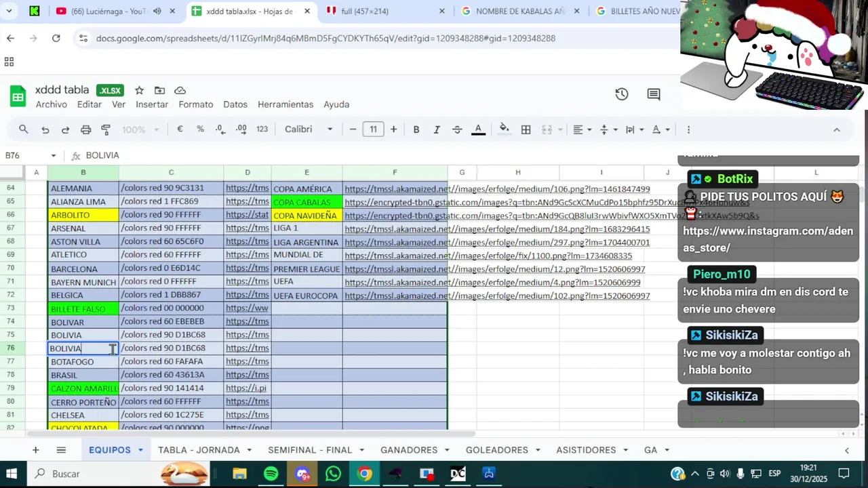This screenshot has height=488, width=868.
Task: Open the Calibri font dropdown
Action: click(x=309, y=129)
